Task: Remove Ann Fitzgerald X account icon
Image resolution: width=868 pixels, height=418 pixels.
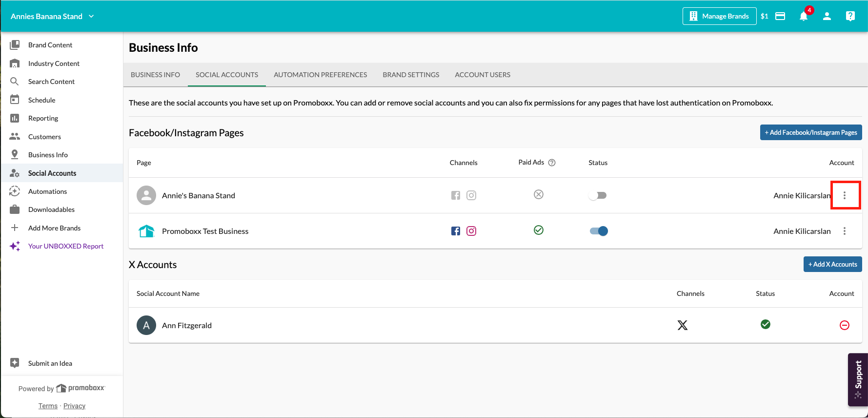Action: [x=845, y=325]
